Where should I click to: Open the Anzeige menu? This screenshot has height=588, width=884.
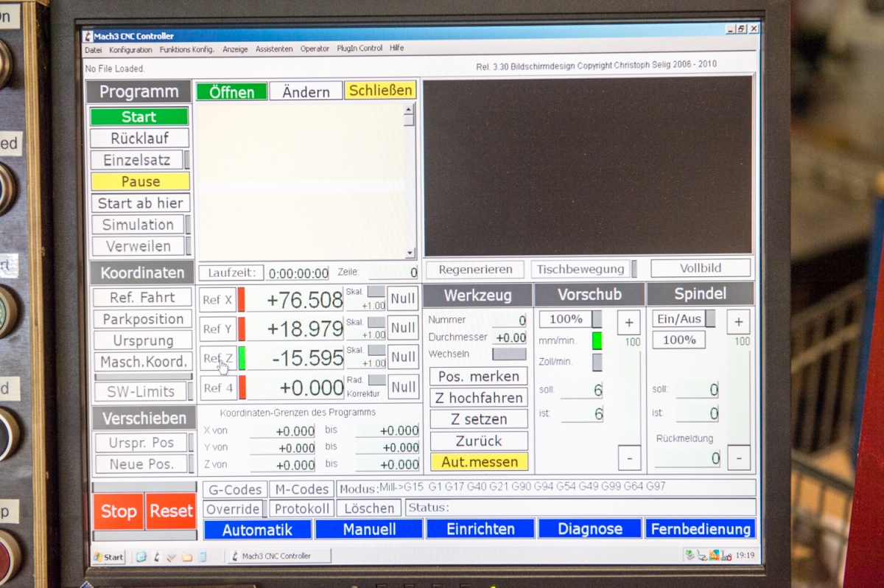coord(235,49)
